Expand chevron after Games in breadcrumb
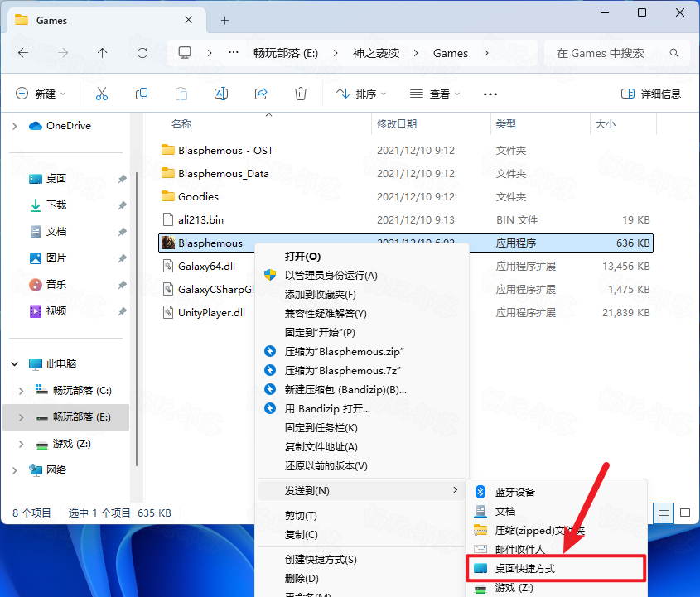Screen dimensions: 700x597 click(x=486, y=53)
